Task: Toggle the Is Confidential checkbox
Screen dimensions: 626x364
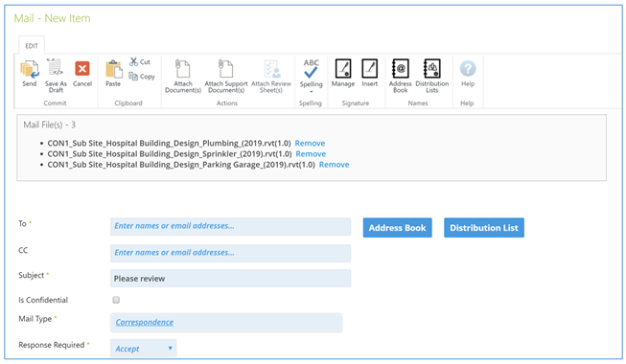Action: pyautogui.click(x=116, y=300)
